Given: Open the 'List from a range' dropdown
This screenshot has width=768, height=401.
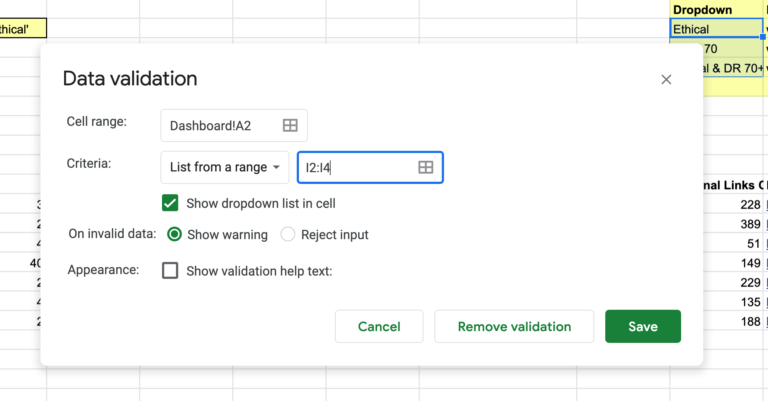Looking at the screenshot, I should 225,168.
